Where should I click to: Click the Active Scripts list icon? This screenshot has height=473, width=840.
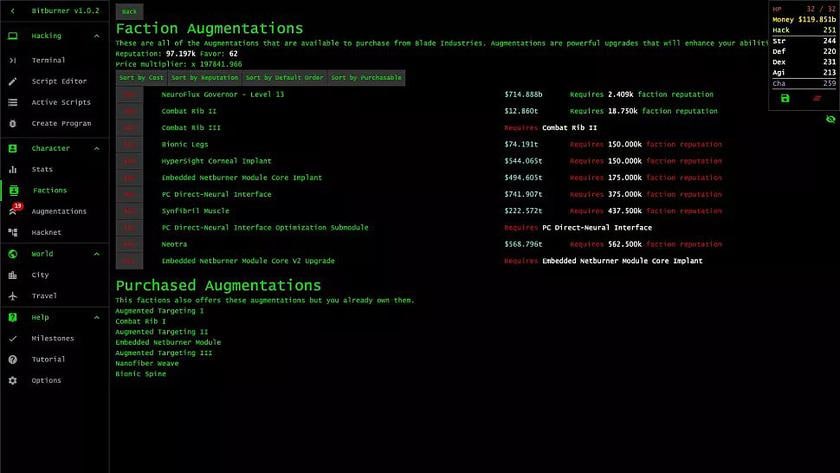13,102
